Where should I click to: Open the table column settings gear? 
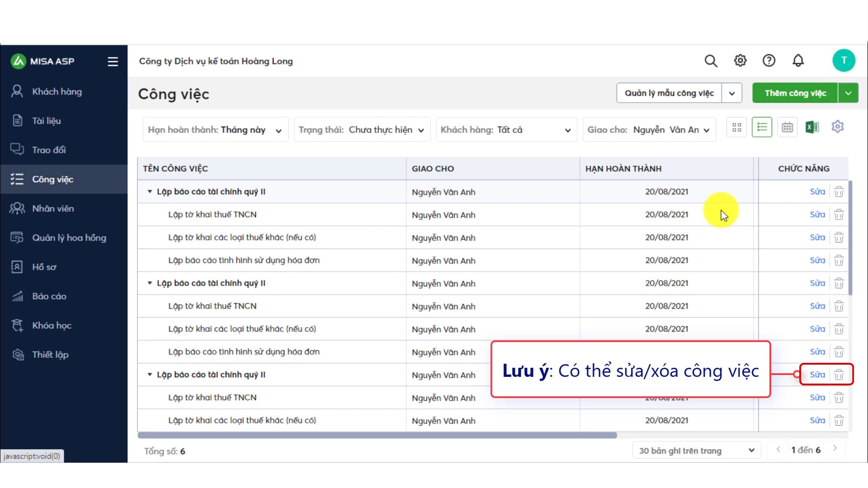pos(838,127)
